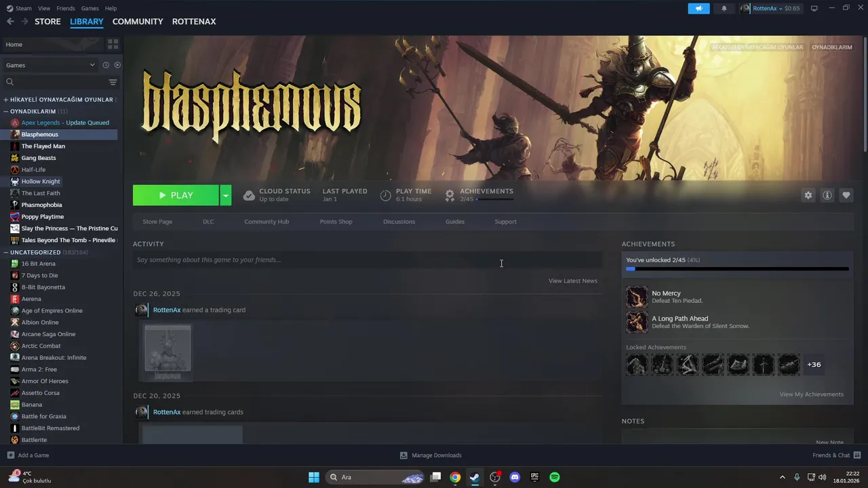The image size is (868, 488).
Task: Click Add a Game
Action: pyautogui.click(x=28, y=455)
